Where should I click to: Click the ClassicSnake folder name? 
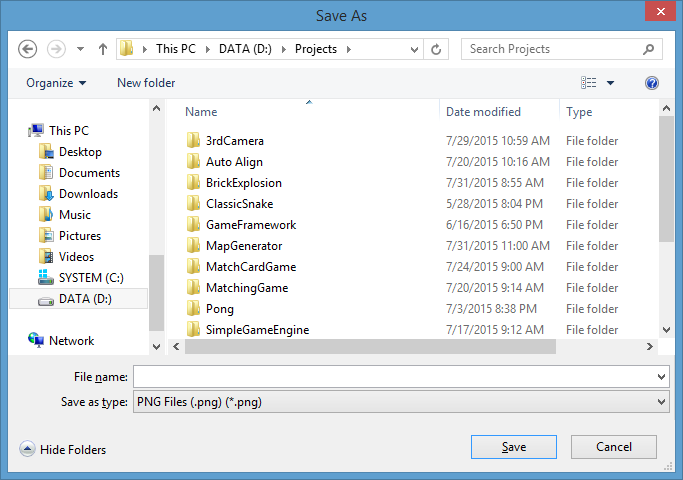click(240, 203)
